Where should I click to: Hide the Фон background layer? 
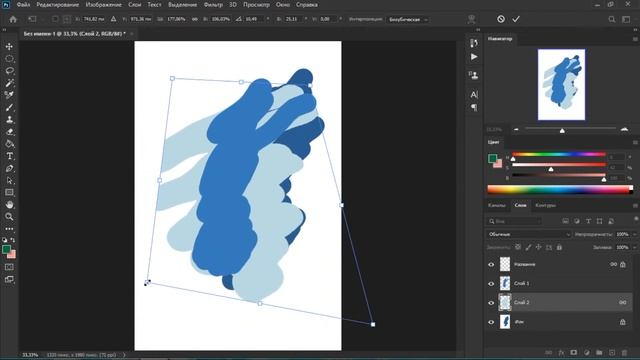point(491,322)
